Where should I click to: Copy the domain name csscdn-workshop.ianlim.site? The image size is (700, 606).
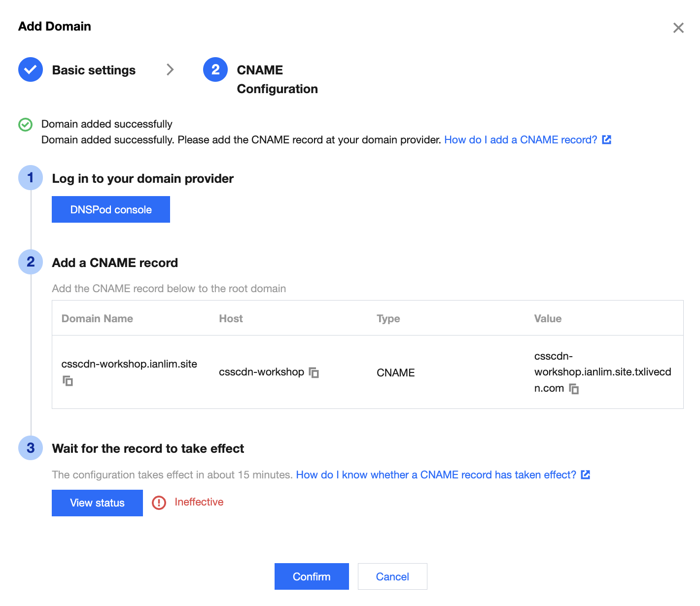coord(68,381)
